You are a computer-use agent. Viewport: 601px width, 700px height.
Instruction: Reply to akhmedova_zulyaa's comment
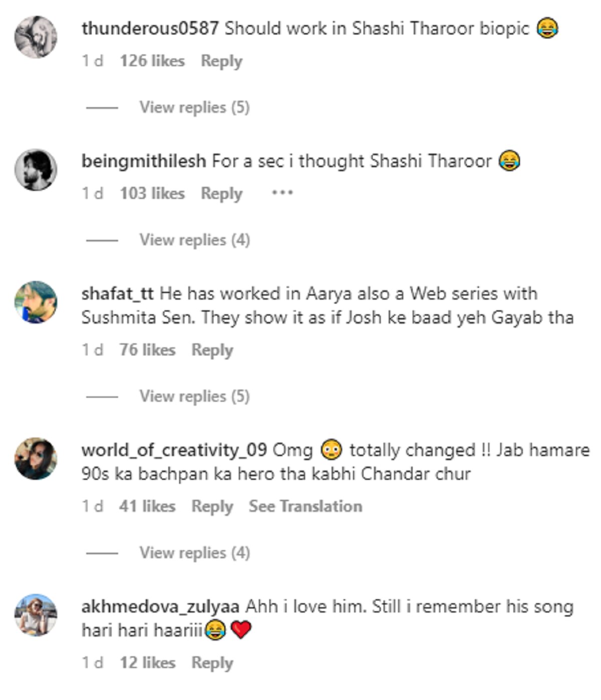212,663
